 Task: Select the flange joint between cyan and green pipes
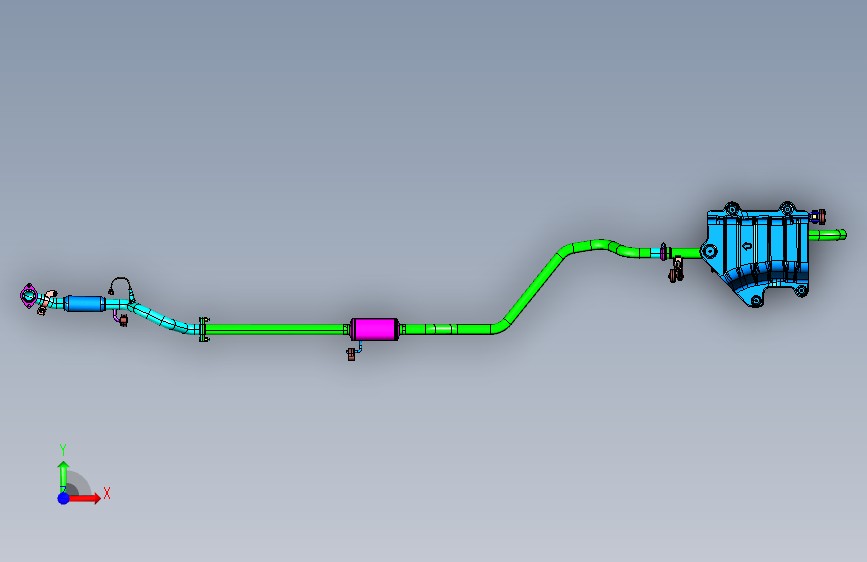coord(204,330)
